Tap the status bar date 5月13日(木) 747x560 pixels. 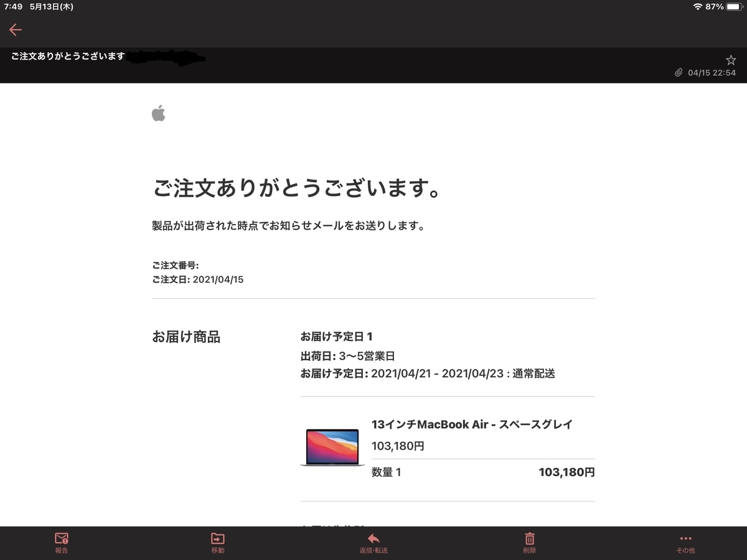(x=51, y=6)
